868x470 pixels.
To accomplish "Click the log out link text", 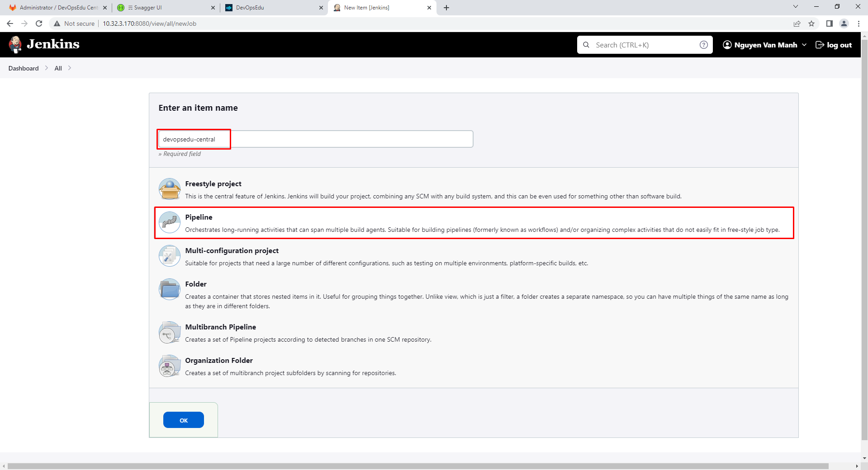I will [x=839, y=45].
